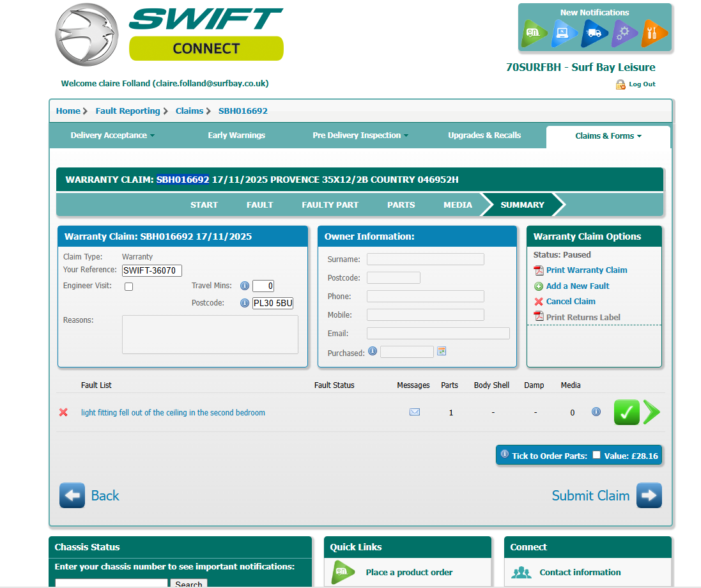Click the green tick fault button
Image resolution: width=701 pixels, height=588 pixels.
(626, 412)
